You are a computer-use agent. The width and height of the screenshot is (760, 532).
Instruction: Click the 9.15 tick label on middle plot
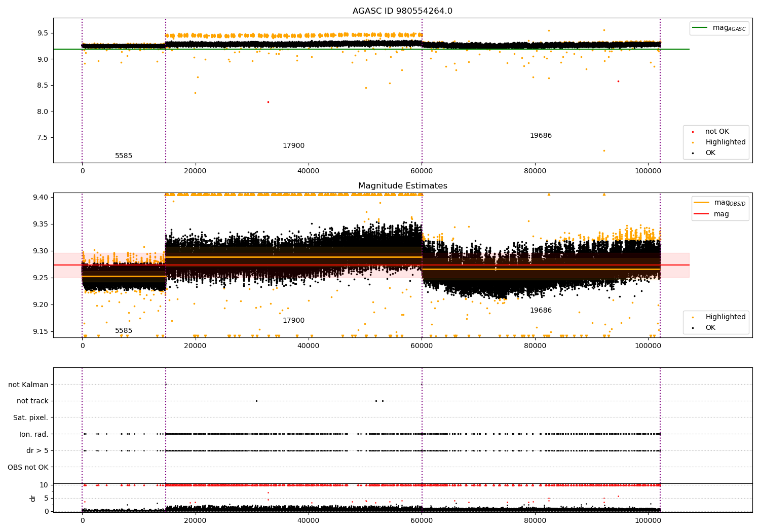pyautogui.click(x=40, y=332)
